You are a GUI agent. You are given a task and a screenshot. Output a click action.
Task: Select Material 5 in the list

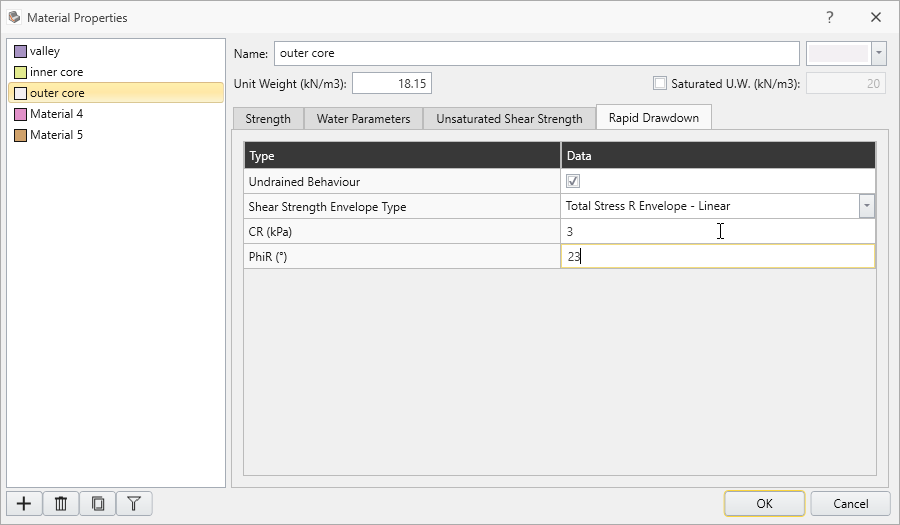point(116,135)
